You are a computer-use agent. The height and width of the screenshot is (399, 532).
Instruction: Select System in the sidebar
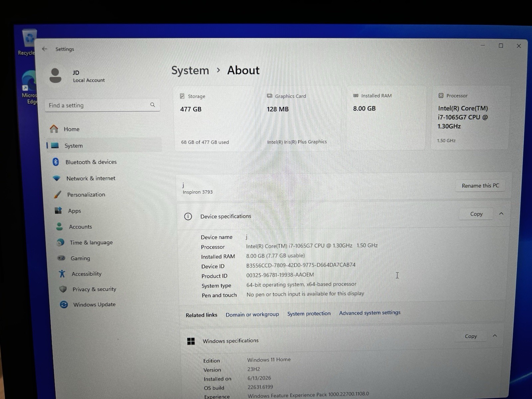point(104,146)
